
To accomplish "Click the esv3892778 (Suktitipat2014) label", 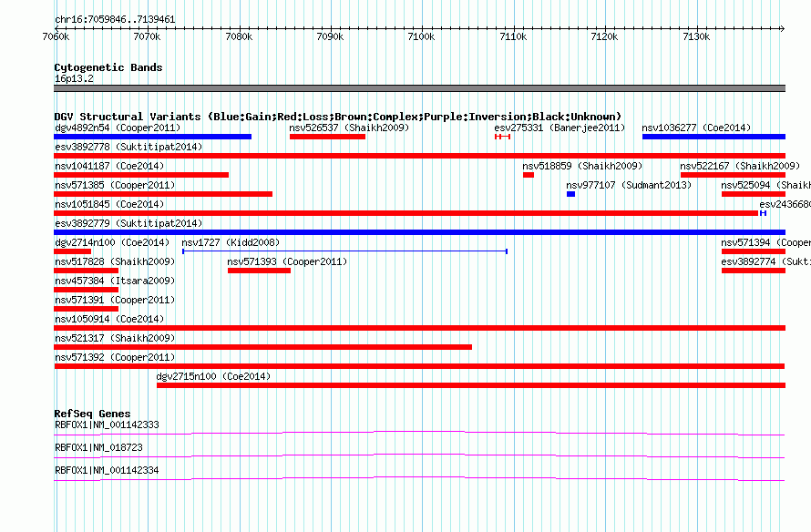I will [128, 147].
